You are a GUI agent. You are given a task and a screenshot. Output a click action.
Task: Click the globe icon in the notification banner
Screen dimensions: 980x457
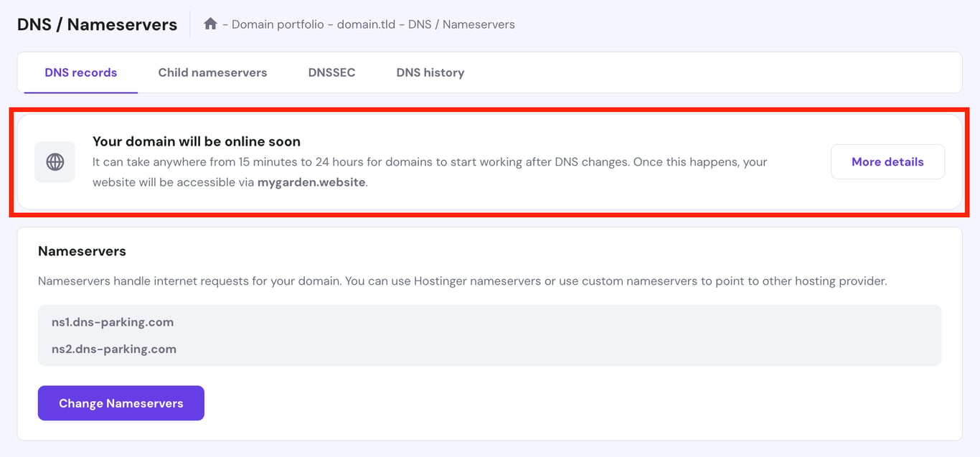click(x=55, y=161)
